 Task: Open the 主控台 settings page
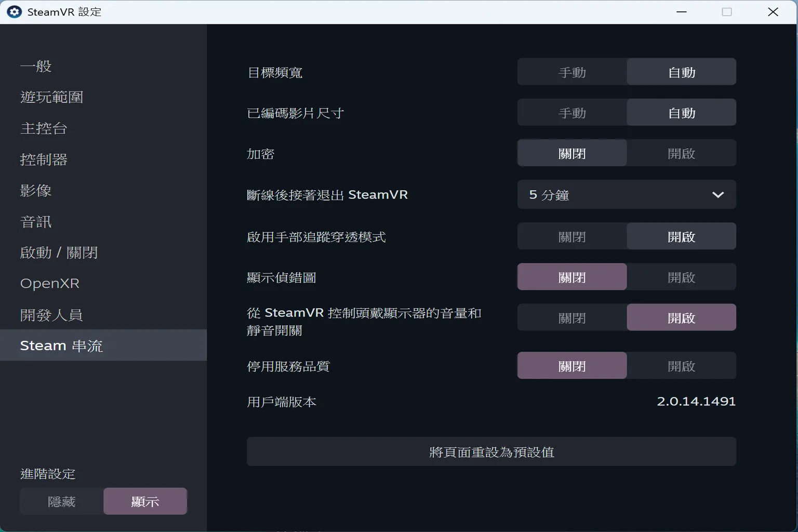(x=44, y=128)
